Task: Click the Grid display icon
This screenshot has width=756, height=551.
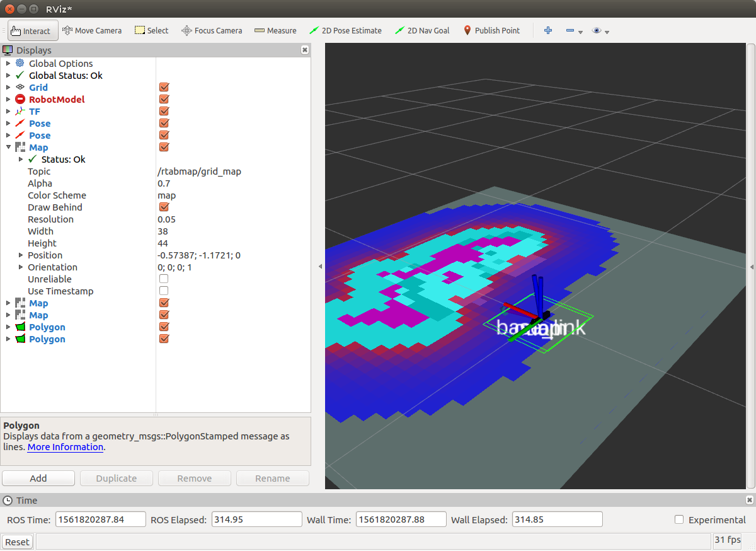Action: tap(20, 87)
